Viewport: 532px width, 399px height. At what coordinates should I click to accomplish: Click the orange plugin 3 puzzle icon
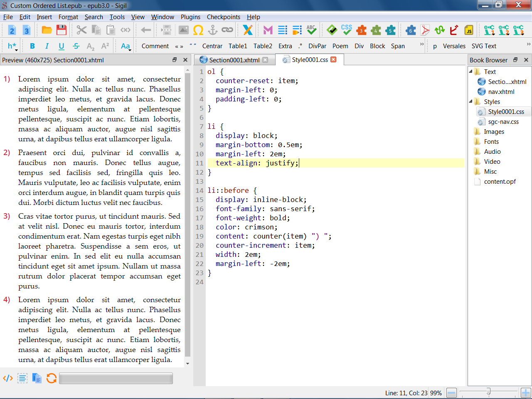(361, 30)
